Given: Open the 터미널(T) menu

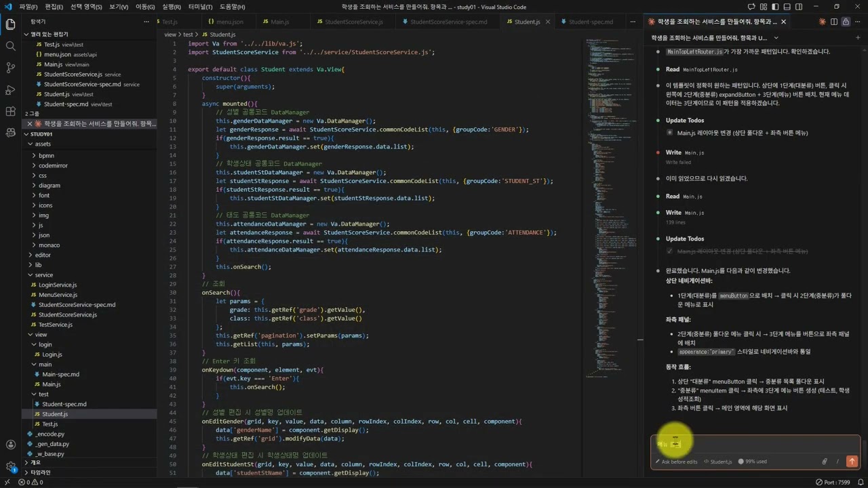Looking at the screenshot, I should click(200, 7).
